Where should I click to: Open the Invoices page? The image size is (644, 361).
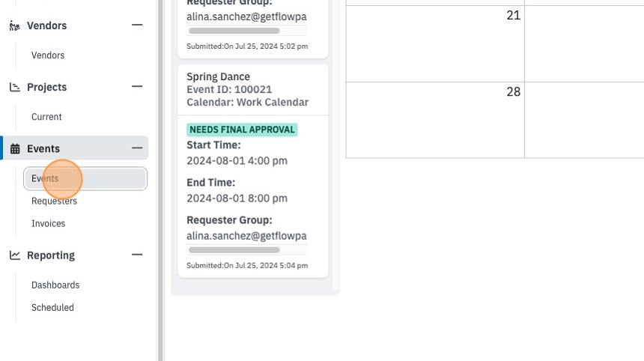49,224
